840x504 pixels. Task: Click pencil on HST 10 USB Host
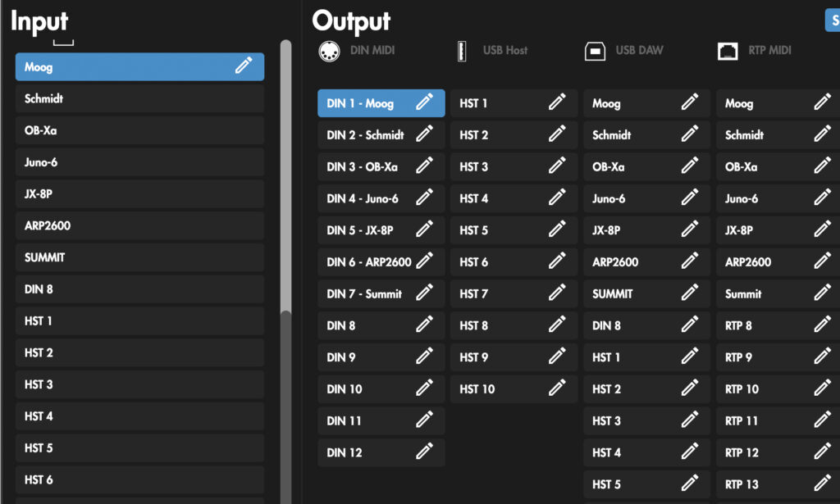557,388
